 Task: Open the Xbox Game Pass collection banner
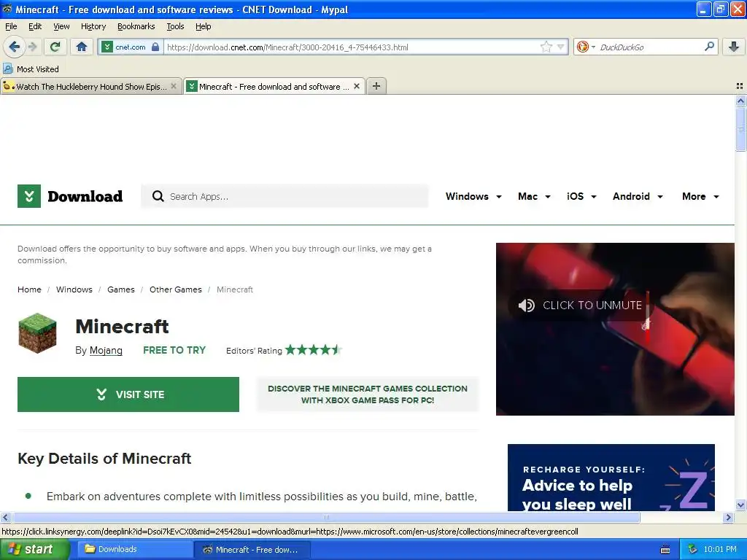tap(368, 394)
